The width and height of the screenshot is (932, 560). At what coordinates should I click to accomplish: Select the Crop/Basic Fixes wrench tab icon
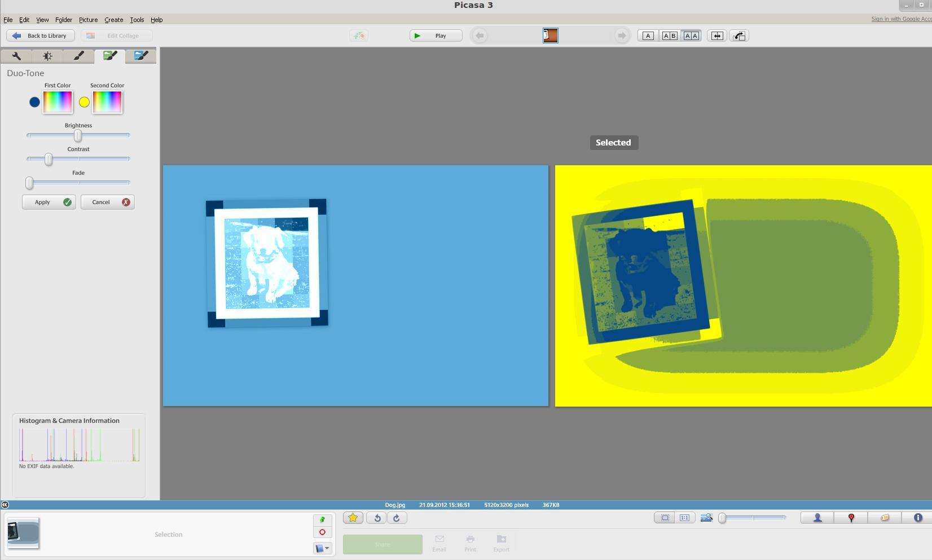17,56
